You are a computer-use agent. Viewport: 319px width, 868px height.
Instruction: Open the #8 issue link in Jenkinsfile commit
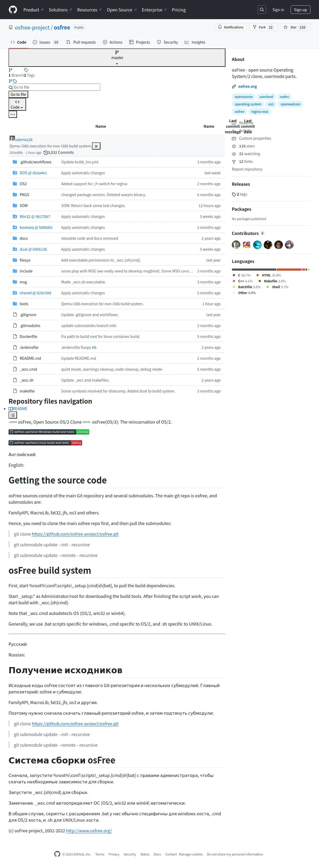[x=94, y=348]
